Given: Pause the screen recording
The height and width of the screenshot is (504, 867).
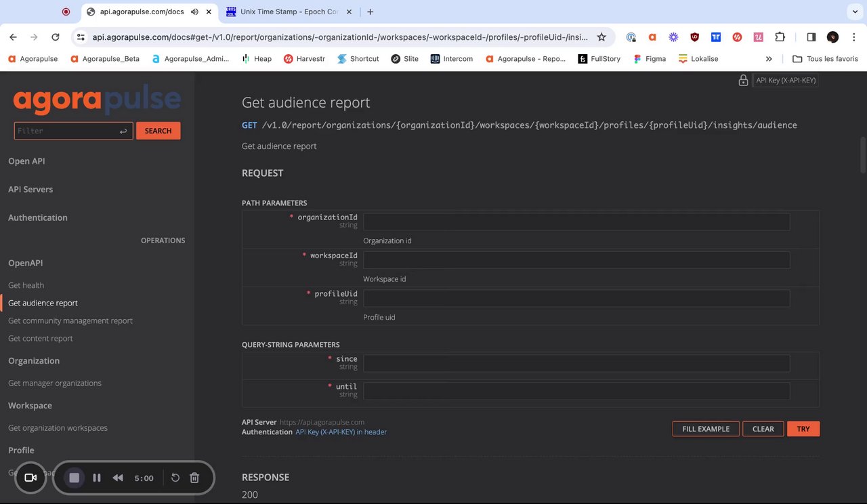Looking at the screenshot, I should click(x=97, y=478).
